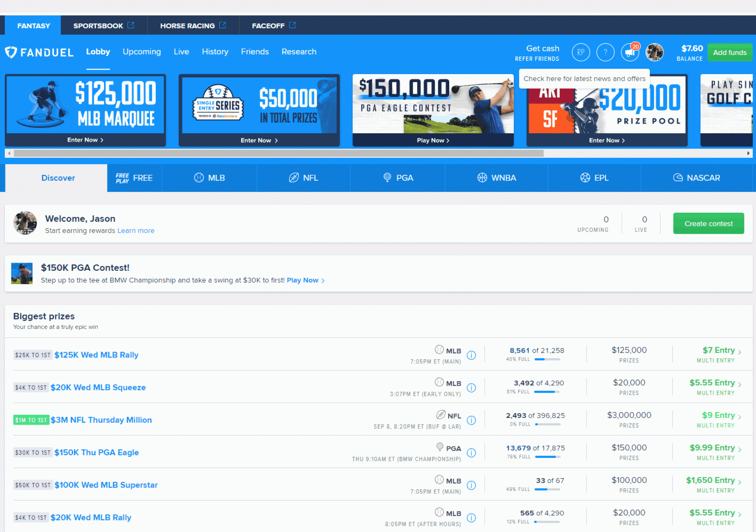Click the Sportsbook external link icon
756x532 pixels.
coord(131,25)
